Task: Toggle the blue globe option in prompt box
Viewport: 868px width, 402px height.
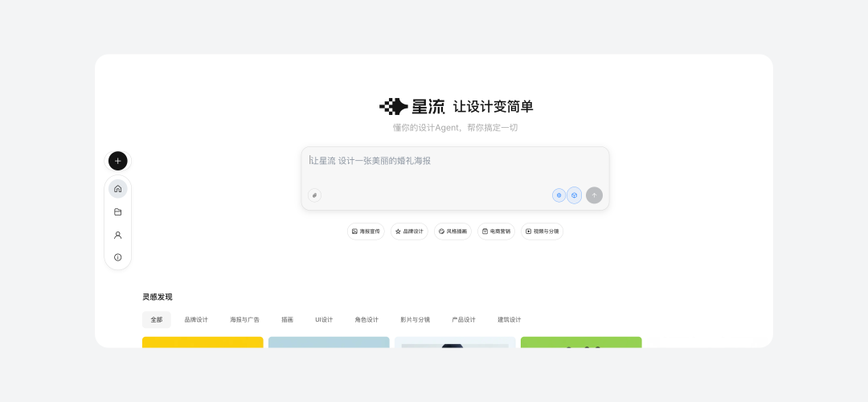Action: click(559, 195)
